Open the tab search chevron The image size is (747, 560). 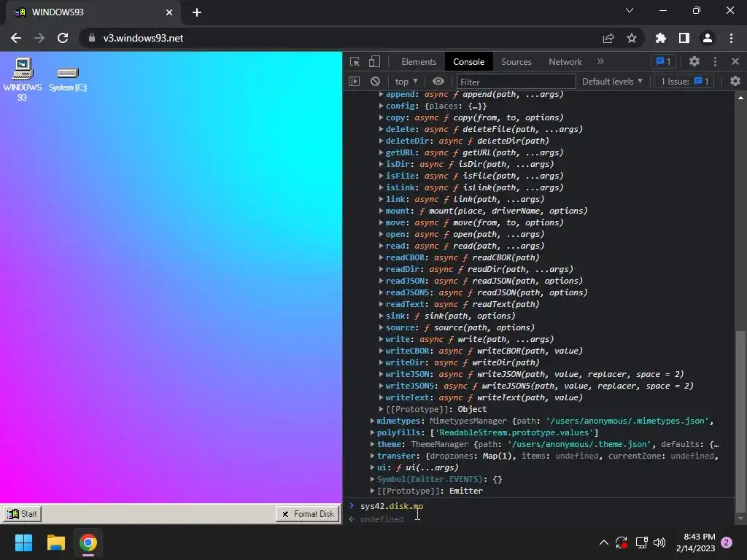[630, 10]
